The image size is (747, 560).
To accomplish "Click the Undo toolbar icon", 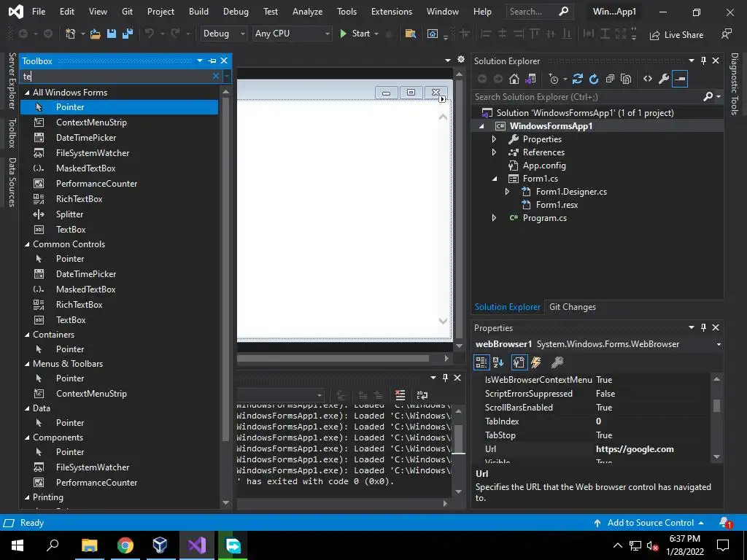I will point(150,34).
